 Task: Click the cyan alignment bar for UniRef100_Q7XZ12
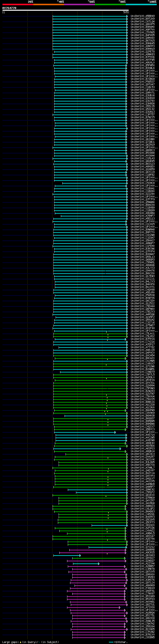(x=108, y=547)
